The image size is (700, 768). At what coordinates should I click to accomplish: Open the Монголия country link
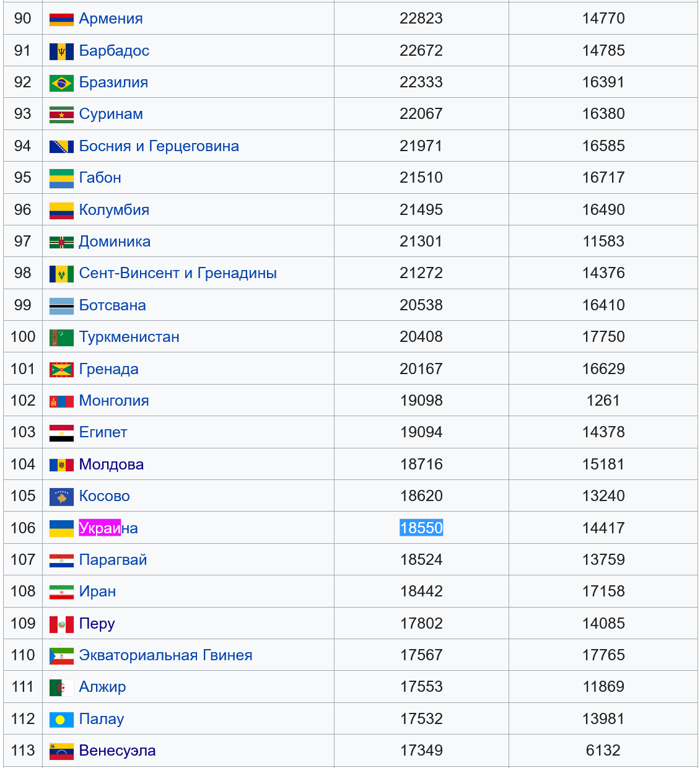pyautogui.click(x=114, y=401)
